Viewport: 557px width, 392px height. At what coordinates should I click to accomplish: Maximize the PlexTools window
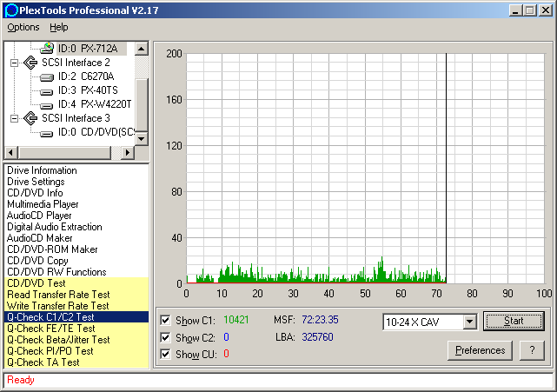[x=530, y=10]
